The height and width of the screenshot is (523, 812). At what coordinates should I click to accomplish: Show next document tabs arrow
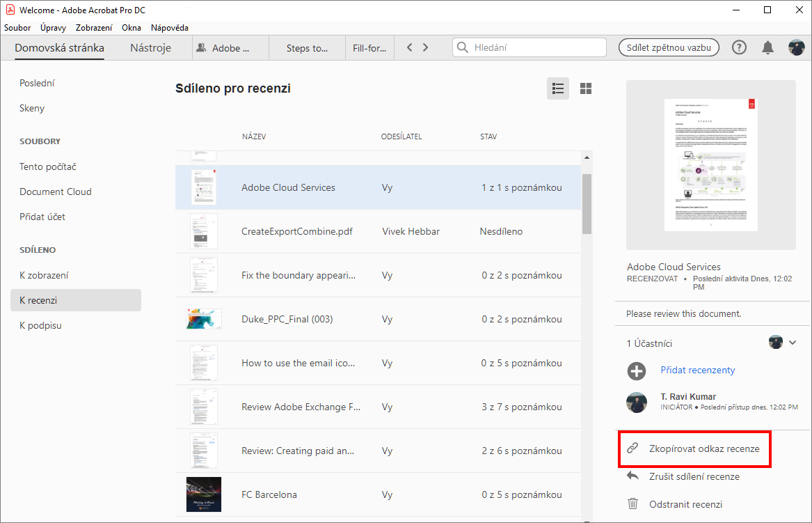tap(425, 47)
